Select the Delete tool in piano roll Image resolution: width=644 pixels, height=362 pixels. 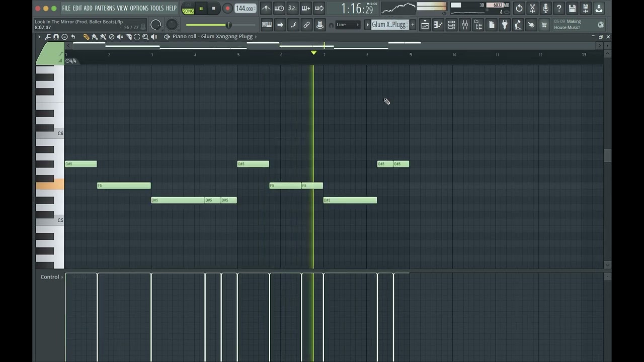coord(112,37)
